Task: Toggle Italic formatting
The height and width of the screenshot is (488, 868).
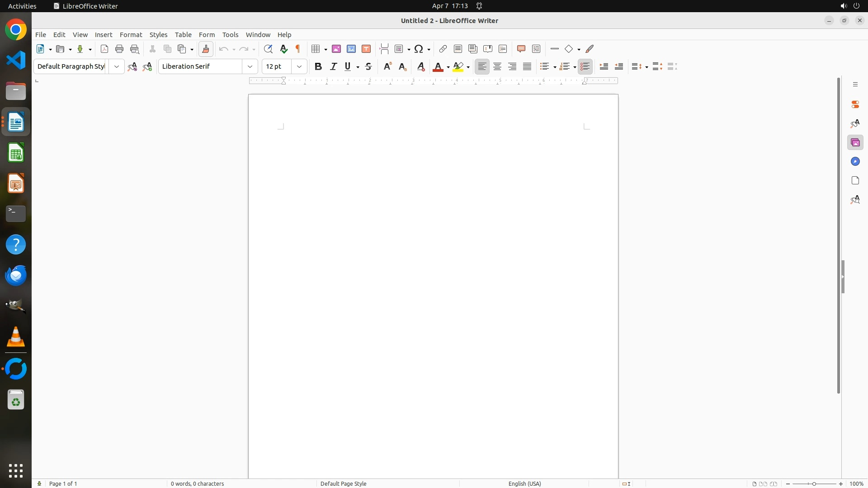Action: tap(334, 66)
